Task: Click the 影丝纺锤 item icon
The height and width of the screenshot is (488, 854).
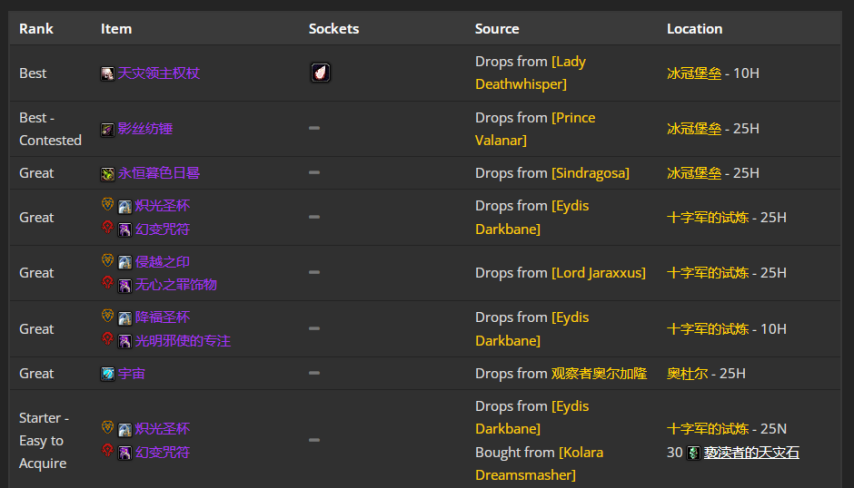Action: click(107, 129)
